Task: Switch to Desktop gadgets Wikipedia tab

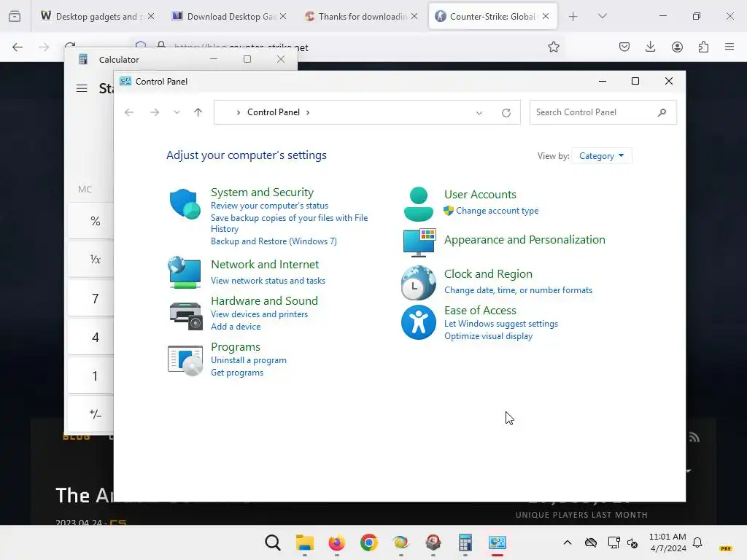Action: coord(97,16)
